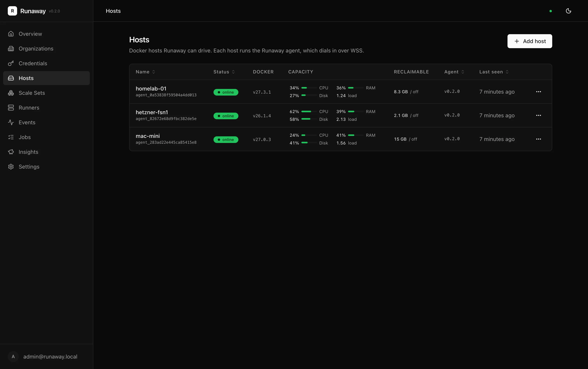This screenshot has height=369, width=588.
Task: Open the actions menu for homelab-01
Action: click(x=539, y=92)
